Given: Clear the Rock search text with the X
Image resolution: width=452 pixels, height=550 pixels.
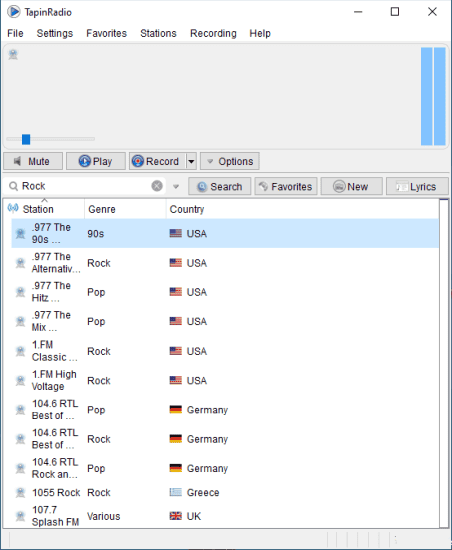Looking at the screenshot, I should coord(157,186).
